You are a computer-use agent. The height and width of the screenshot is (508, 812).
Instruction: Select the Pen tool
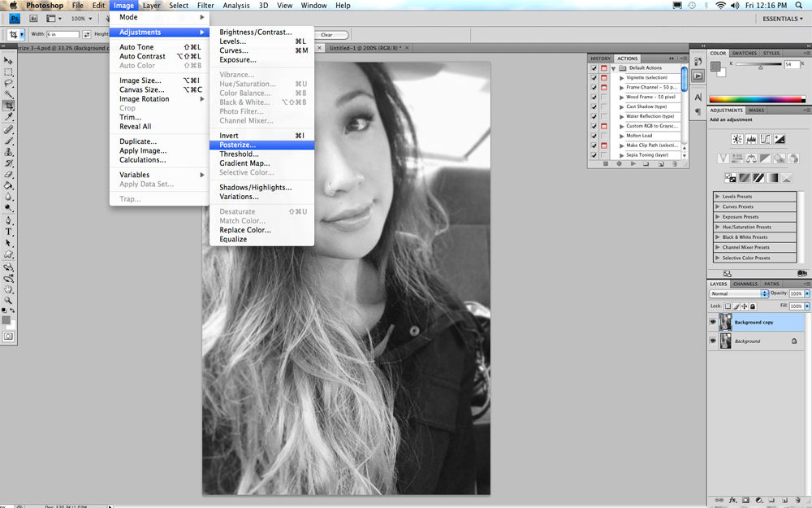click(8, 220)
